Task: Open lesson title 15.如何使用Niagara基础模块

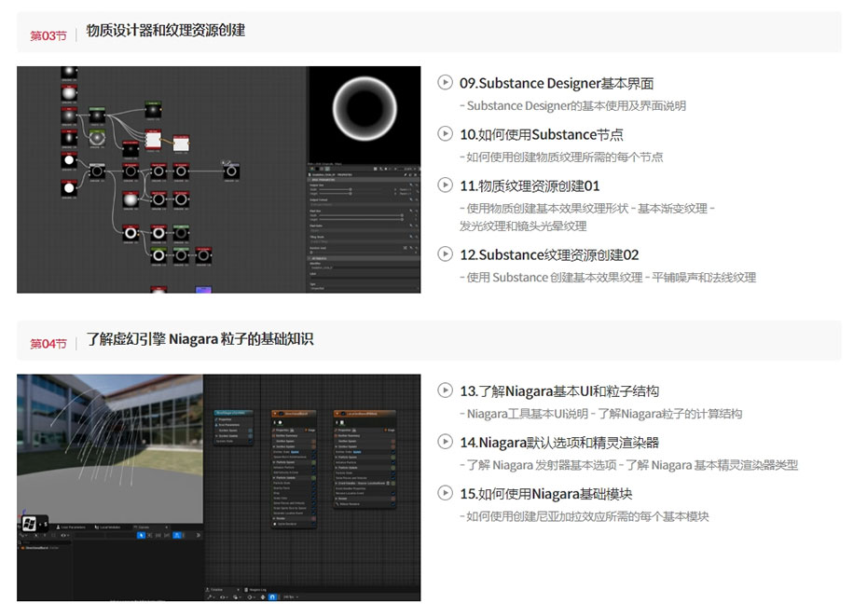Action: point(545,494)
